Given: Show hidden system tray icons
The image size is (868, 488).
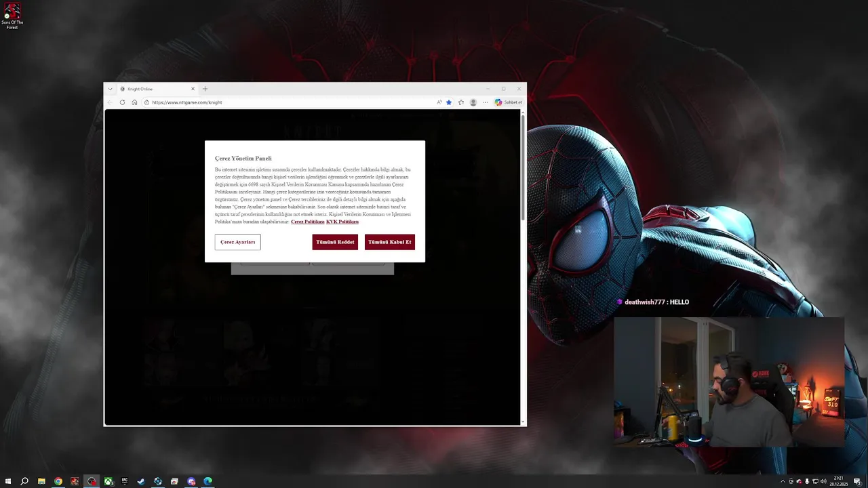Looking at the screenshot, I should tap(783, 481).
